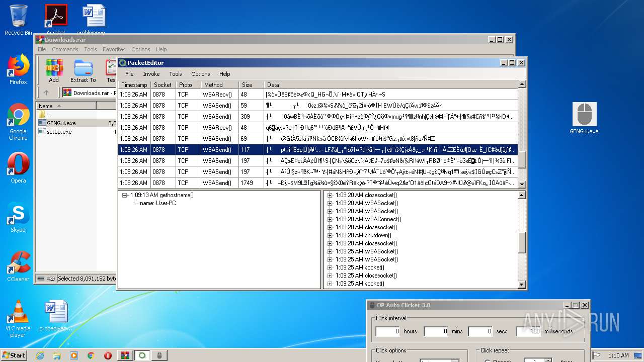Sort packets by Method column header
The width and height of the screenshot is (644, 362).
(x=220, y=85)
